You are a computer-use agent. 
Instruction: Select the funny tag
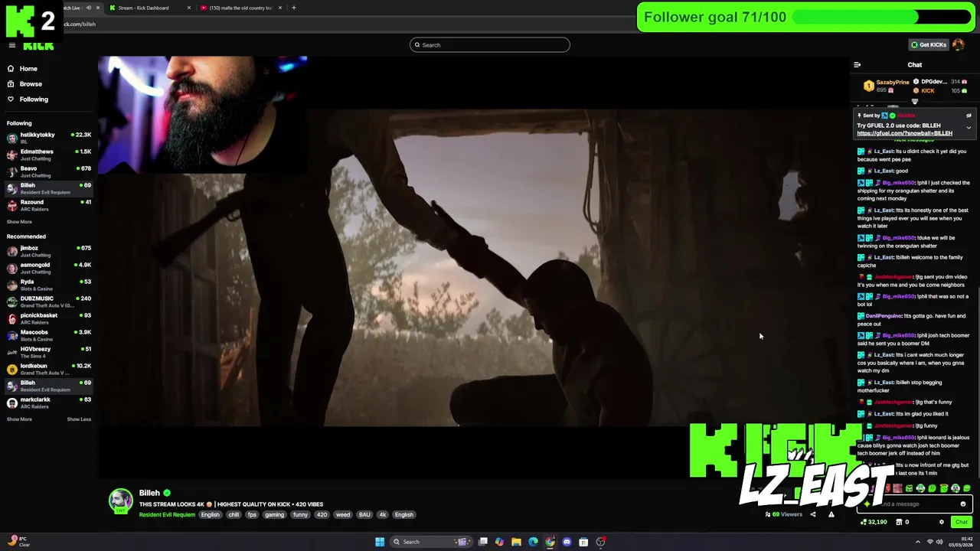pos(300,515)
